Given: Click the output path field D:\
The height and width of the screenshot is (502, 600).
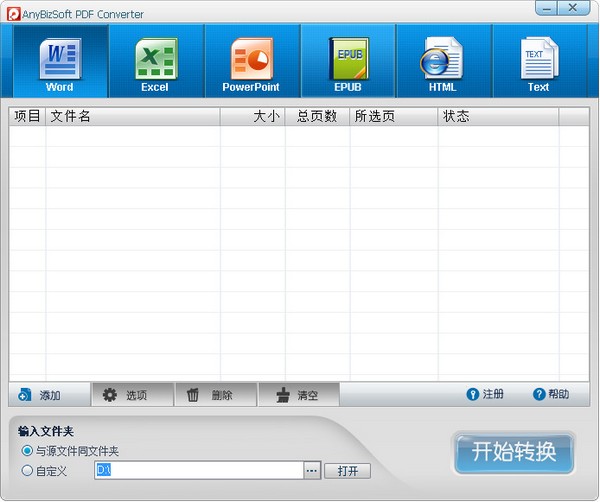Looking at the screenshot, I should point(198,470).
